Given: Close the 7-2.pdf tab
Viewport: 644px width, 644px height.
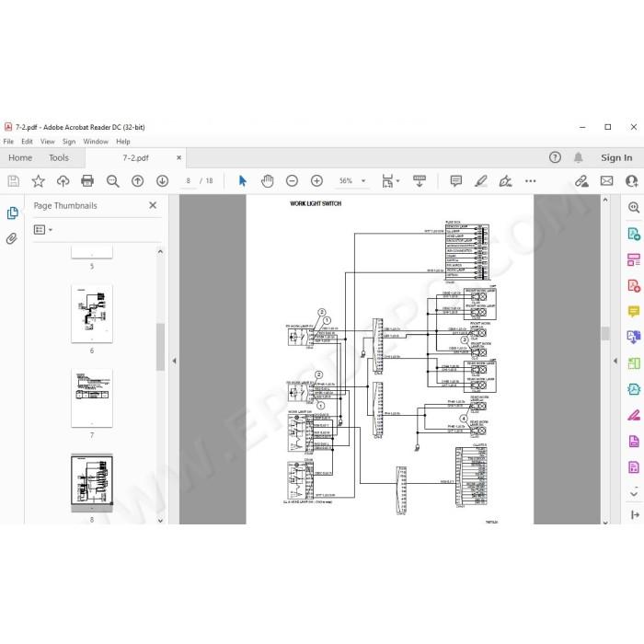Looking at the screenshot, I should (178, 157).
